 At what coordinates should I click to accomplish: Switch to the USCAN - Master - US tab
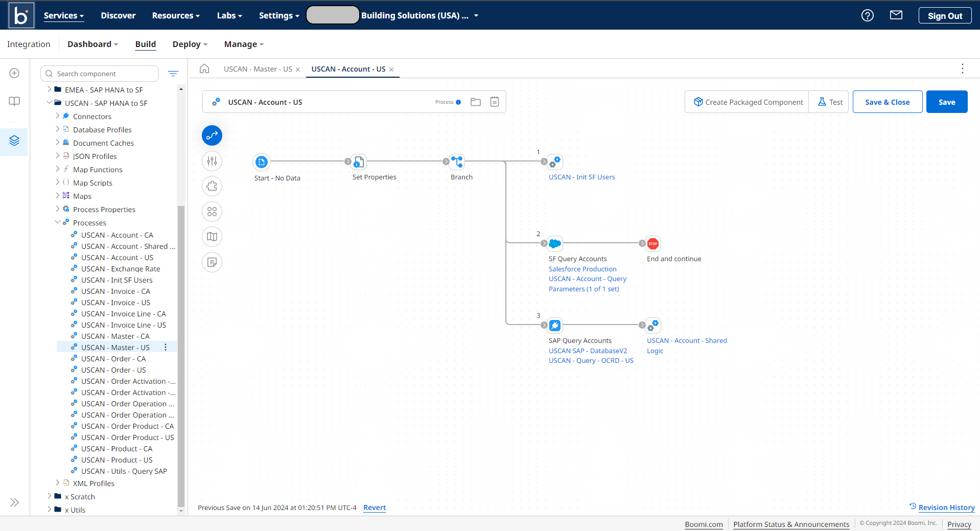click(258, 68)
